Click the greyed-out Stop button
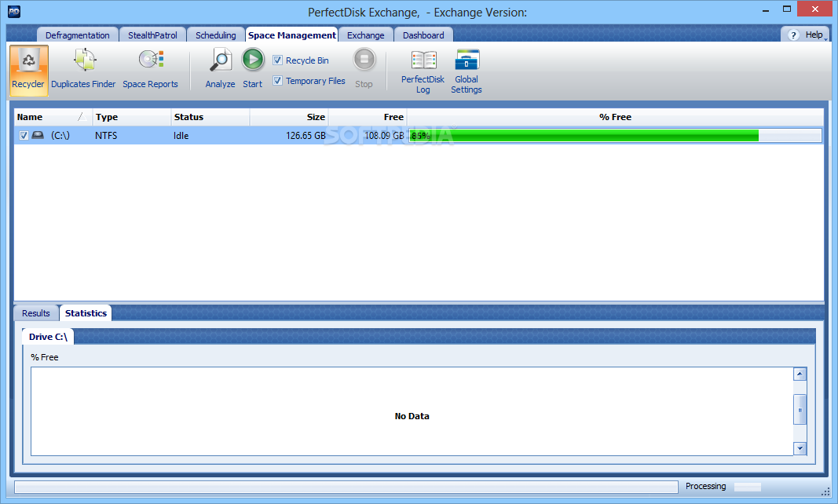 (x=364, y=68)
